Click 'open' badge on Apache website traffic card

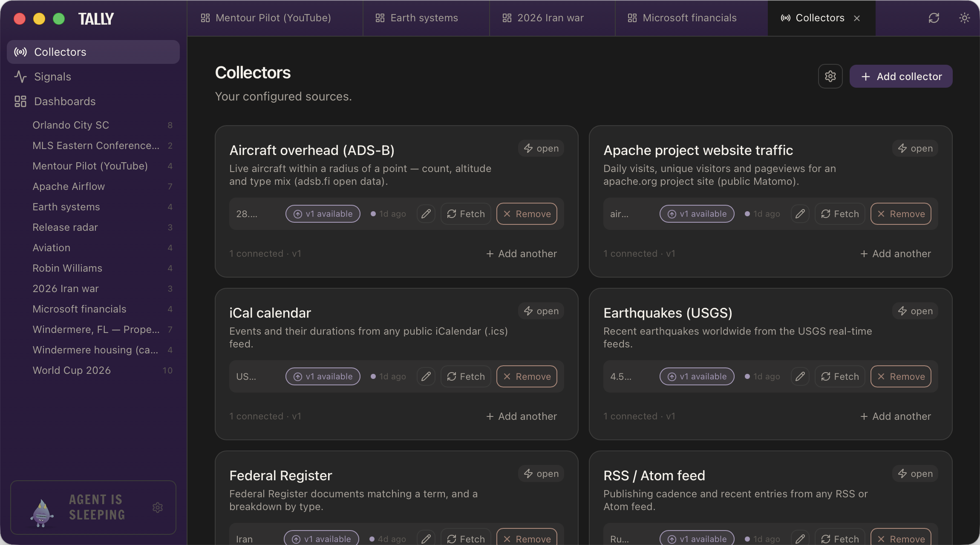pyautogui.click(x=915, y=148)
